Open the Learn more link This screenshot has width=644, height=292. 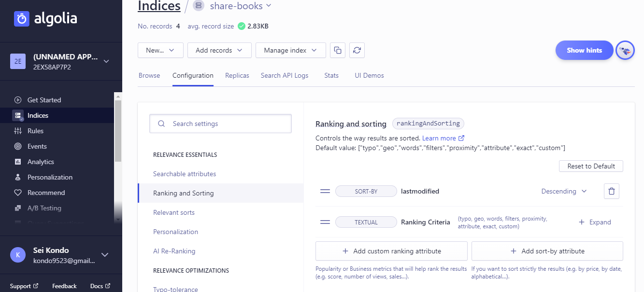(443, 138)
